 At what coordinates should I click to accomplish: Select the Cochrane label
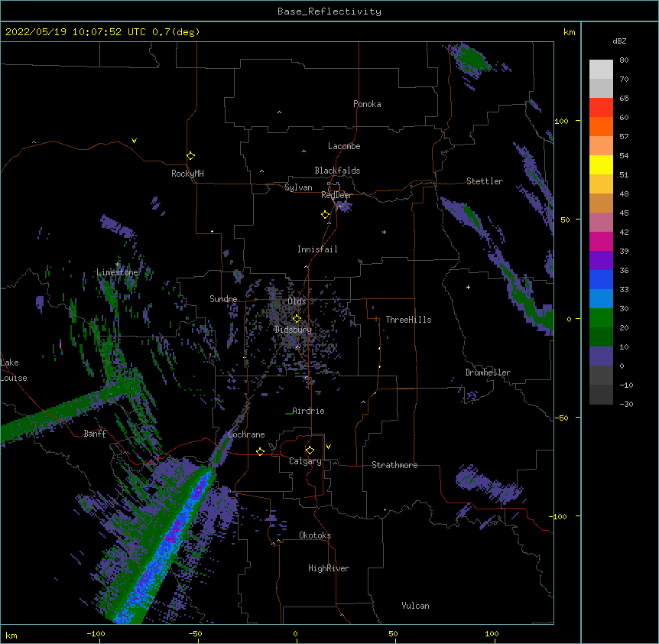point(246,434)
